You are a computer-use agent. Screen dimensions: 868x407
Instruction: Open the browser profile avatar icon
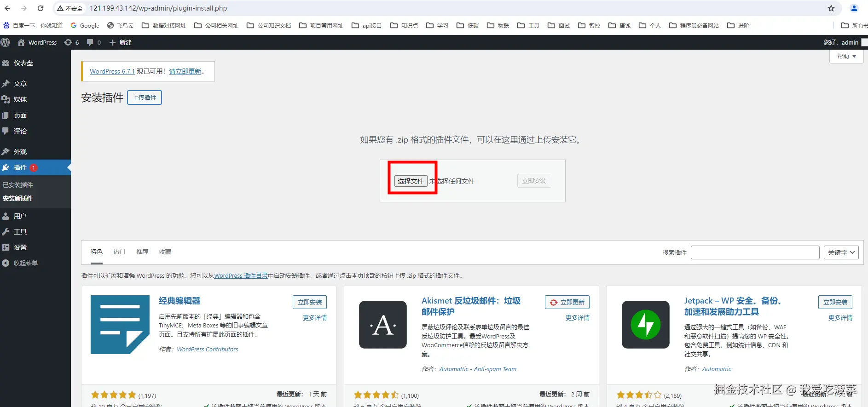coord(854,8)
